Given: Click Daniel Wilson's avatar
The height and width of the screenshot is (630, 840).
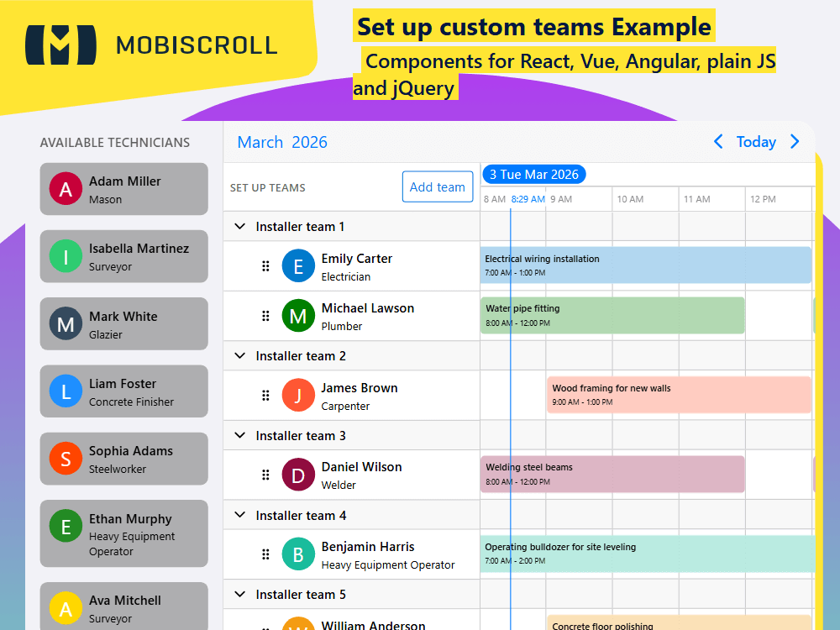Looking at the screenshot, I should point(298,475).
